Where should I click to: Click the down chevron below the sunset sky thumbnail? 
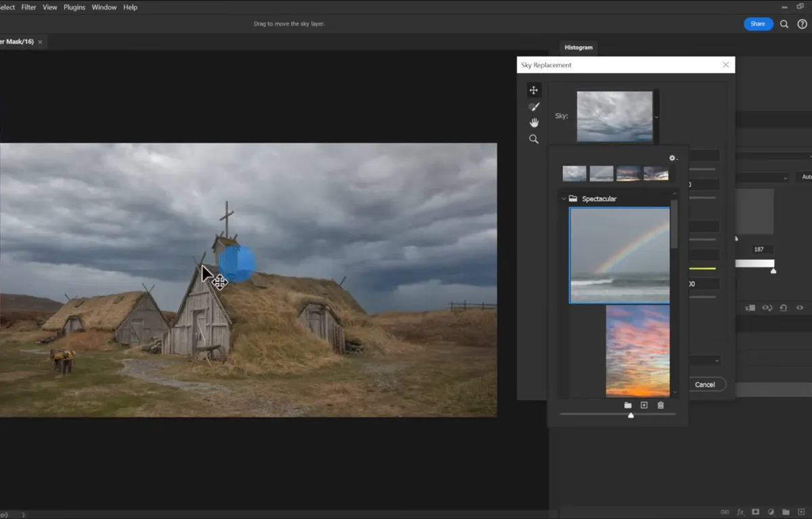point(675,392)
